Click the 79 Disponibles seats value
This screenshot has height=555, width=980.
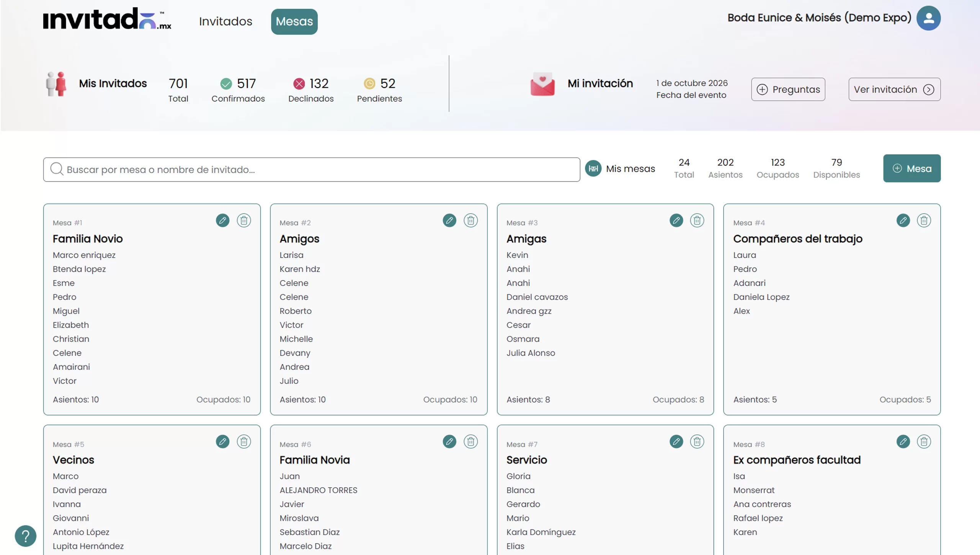(836, 162)
